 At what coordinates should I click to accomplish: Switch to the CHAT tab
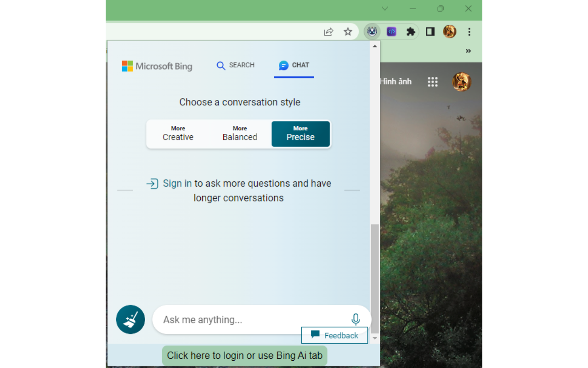(294, 65)
